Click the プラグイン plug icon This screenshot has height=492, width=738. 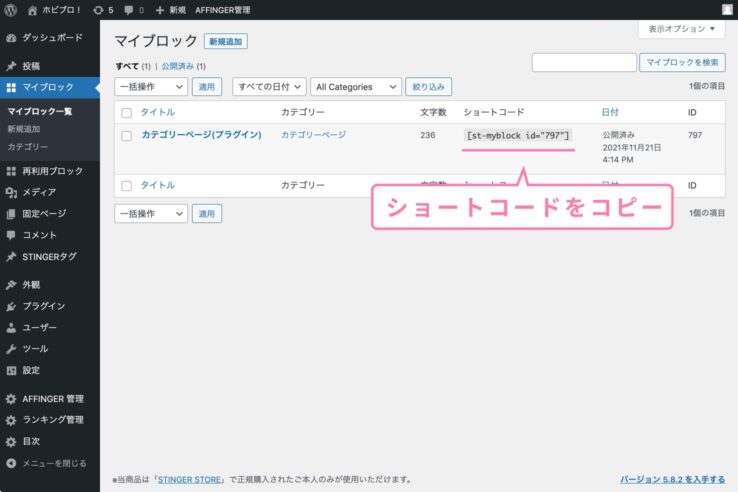[x=11, y=306]
